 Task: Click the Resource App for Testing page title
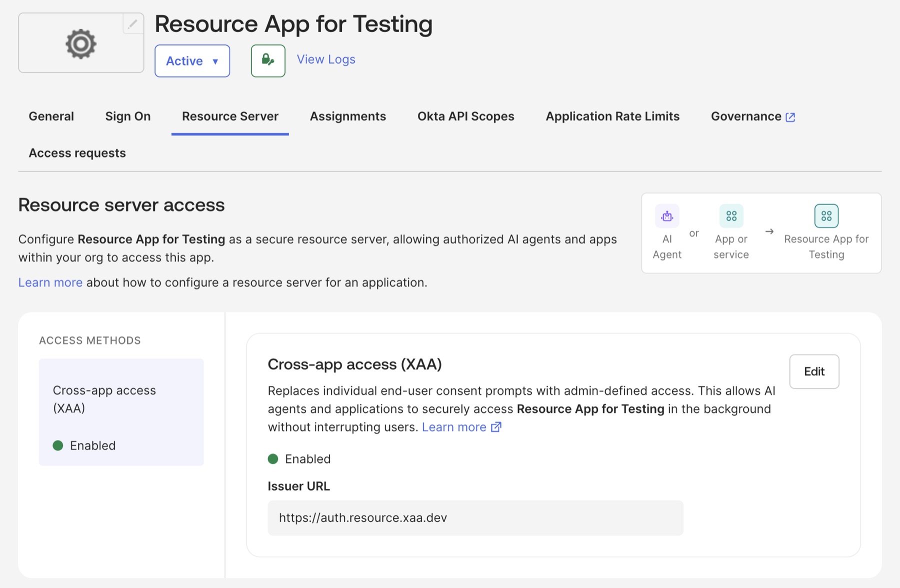click(x=293, y=24)
